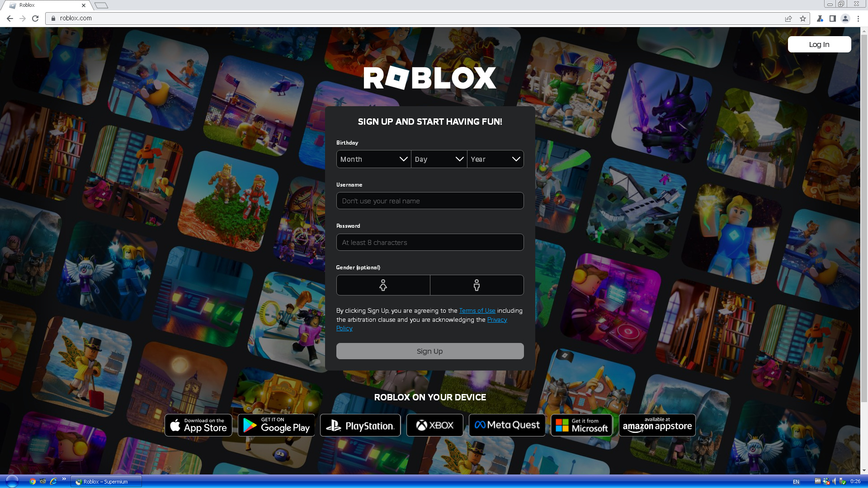The width and height of the screenshot is (868, 488).
Task: Click the Amazon Appstore badge
Action: pyautogui.click(x=657, y=425)
